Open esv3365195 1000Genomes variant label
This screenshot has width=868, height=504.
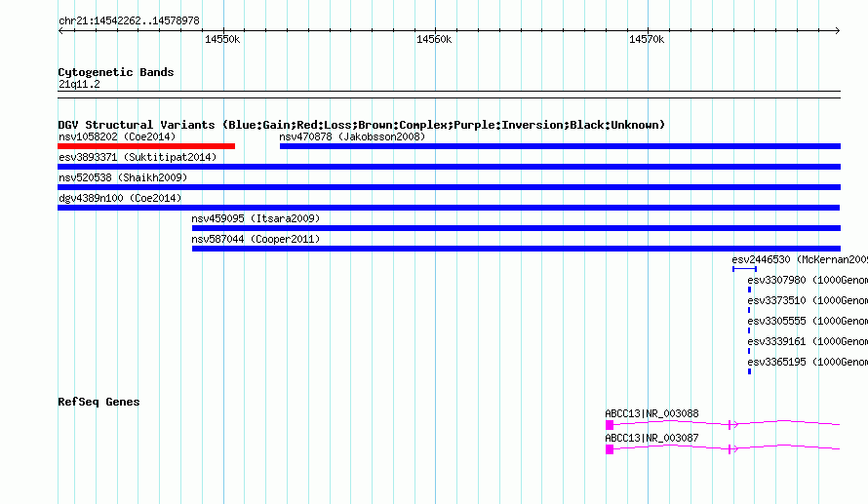(808, 362)
